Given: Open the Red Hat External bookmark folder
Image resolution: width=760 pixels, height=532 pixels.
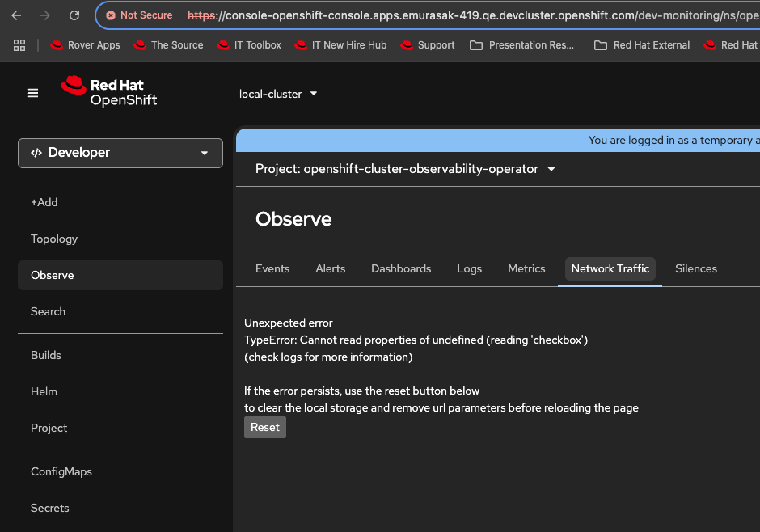Looking at the screenshot, I should [x=642, y=45].
